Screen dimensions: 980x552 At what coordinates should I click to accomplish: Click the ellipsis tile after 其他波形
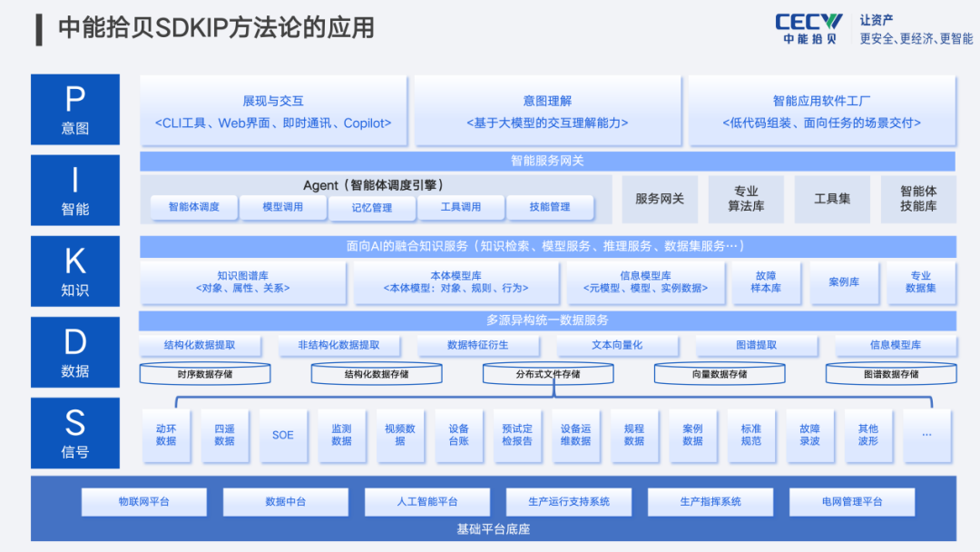926,435
